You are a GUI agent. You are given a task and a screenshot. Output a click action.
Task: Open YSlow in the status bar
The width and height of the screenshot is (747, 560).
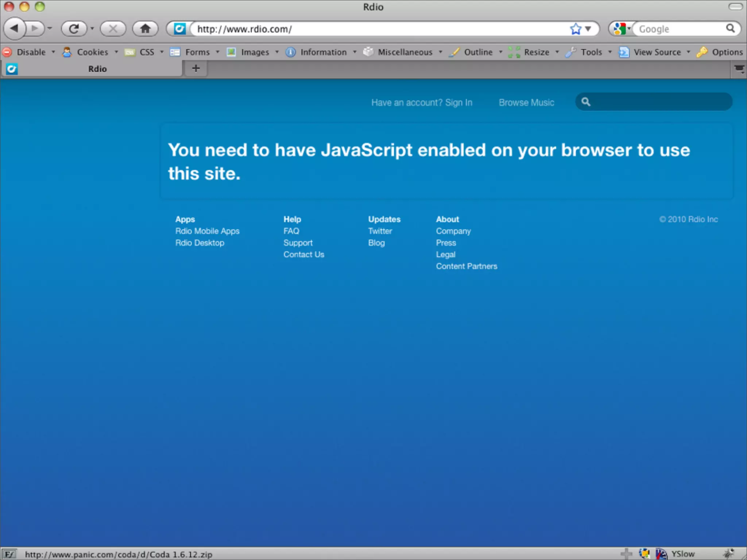(683, 554)
